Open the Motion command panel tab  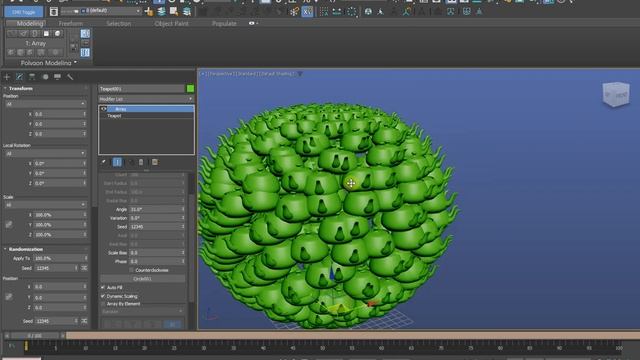point(45,77)
